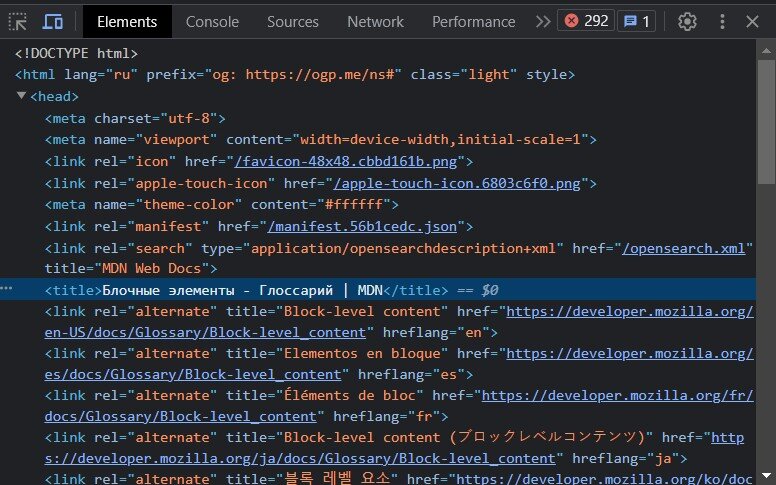The image size is (776, 485).
Task: Select the meta viewport element row
Action: coord(320,140)
